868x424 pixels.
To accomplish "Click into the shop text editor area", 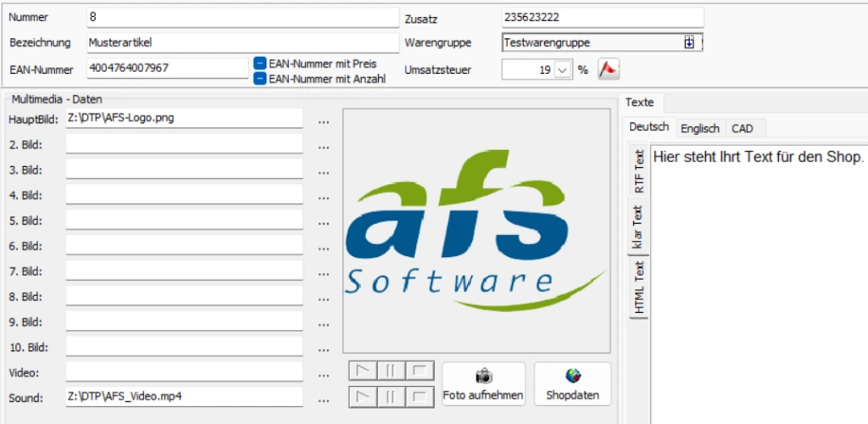I will coord(759,283).
